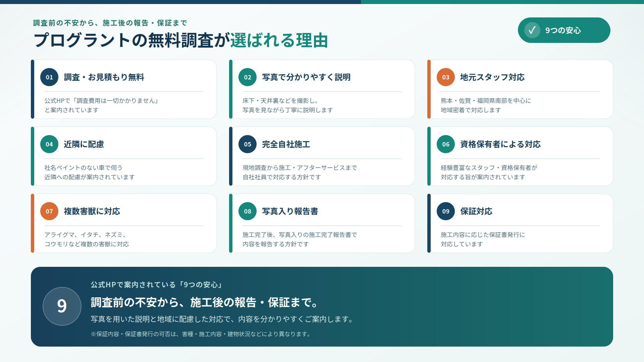This screenshot has height=362, width=644.
Task: Click the subtitle 調査前の不安から、施工後の報告・保証まで
Action: [110, 23]
